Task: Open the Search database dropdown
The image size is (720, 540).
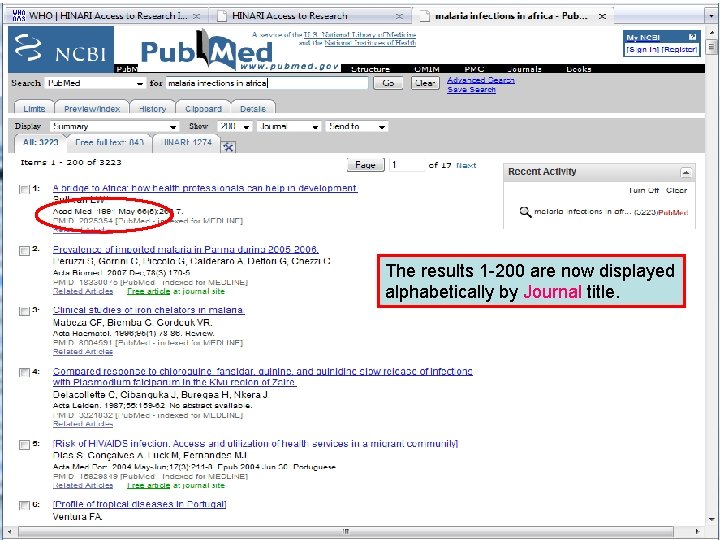Action: point(95,83)
